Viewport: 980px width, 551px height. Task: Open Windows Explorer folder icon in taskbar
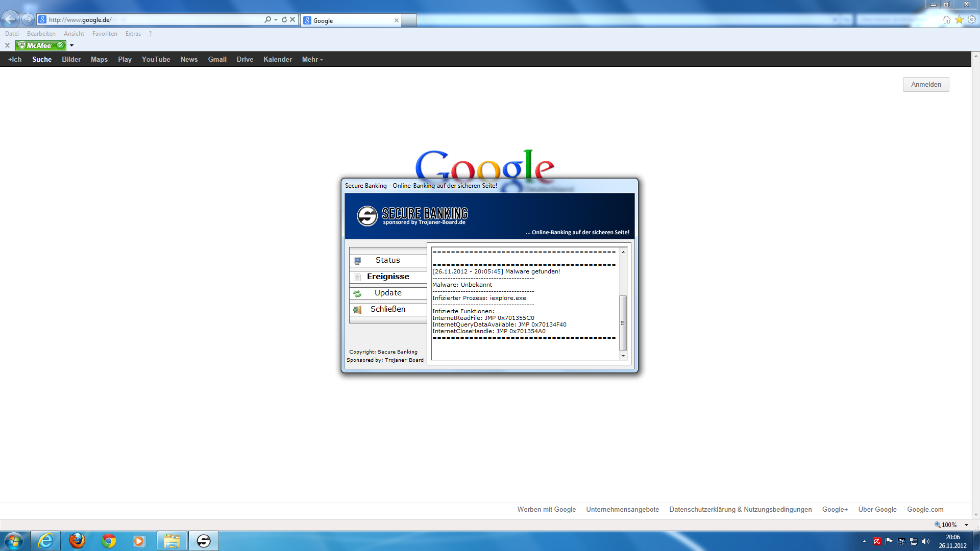172,541
